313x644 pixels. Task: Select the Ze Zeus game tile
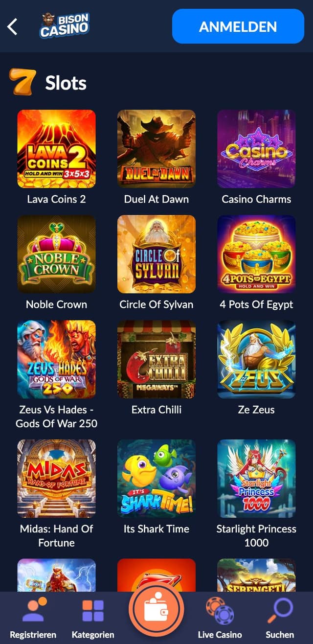[x=256, y=360]
